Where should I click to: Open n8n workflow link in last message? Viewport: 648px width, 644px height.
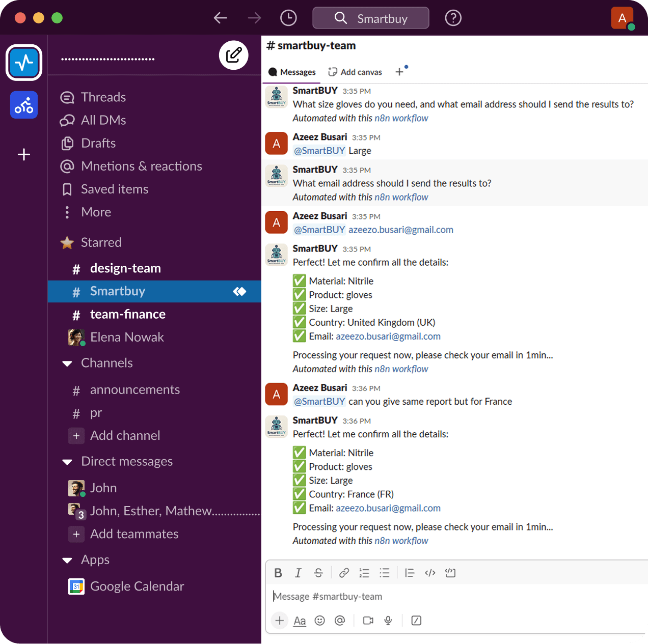[401, 541]
